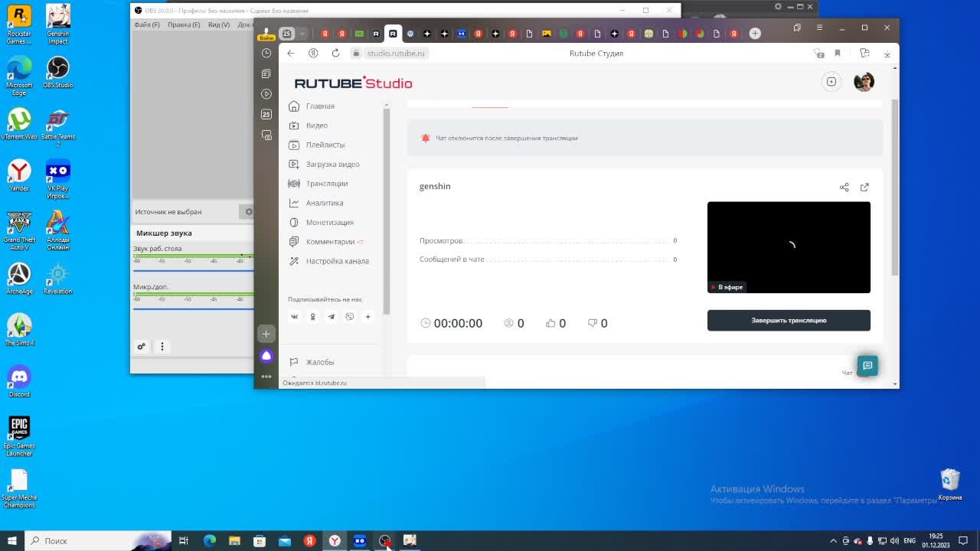The image size is (980, 551).
Task: Open OBS audio mixer three-dot menu
Action: (x=162, y=347)
